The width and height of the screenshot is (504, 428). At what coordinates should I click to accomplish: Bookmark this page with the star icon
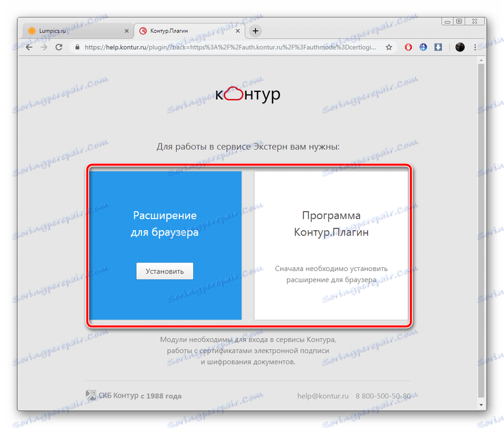pos(389,47)
